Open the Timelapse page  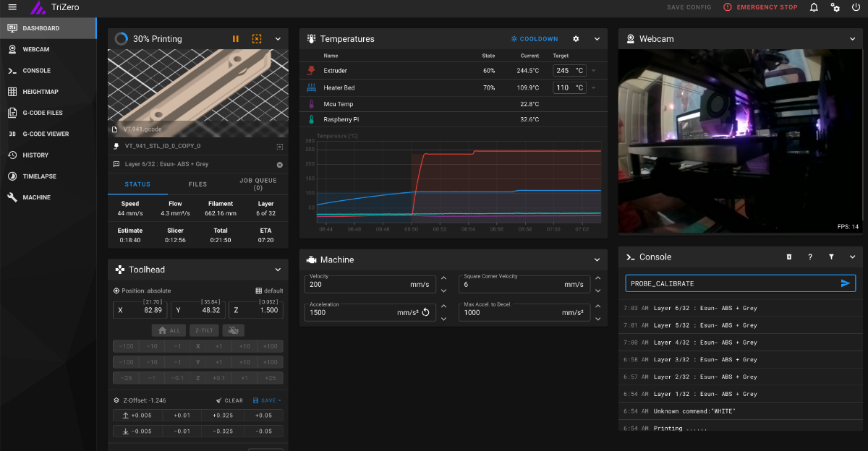coord(48,176)
